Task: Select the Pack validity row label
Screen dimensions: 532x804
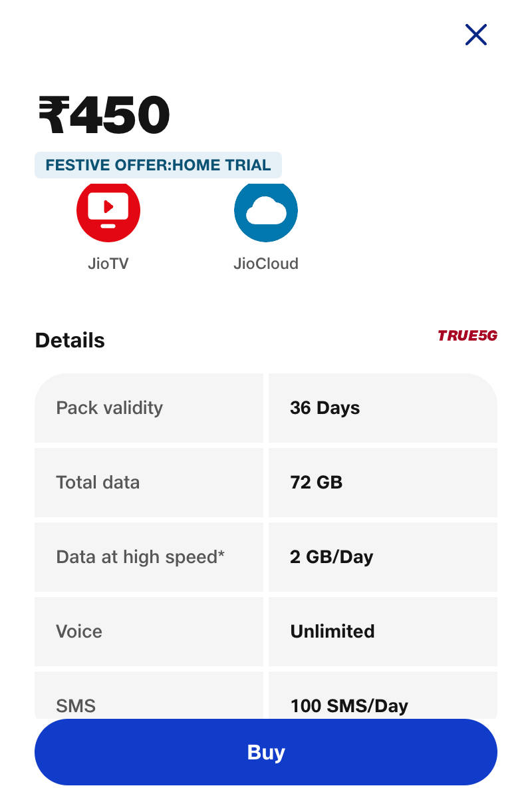Action: click(x=110, y=407)
